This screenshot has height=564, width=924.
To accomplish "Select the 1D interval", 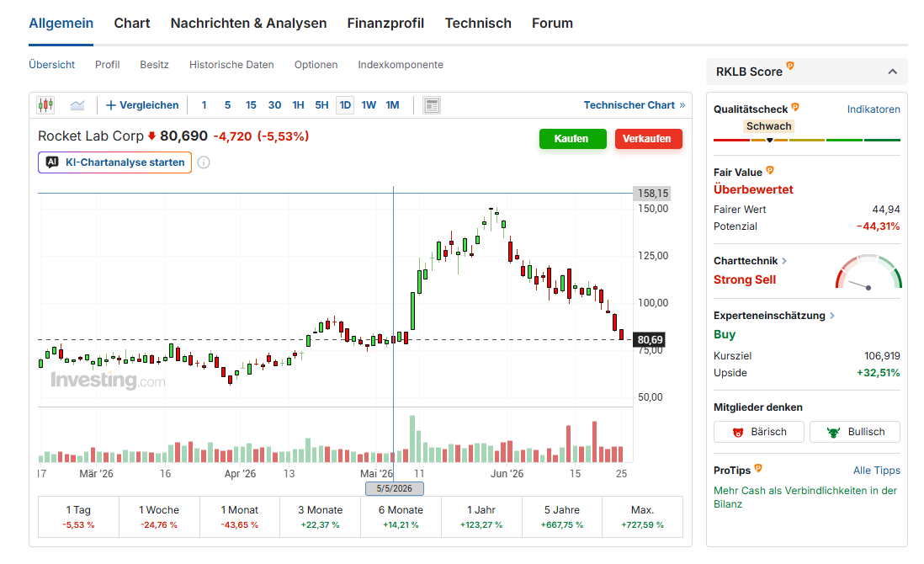I will click(x=345, y=105).
